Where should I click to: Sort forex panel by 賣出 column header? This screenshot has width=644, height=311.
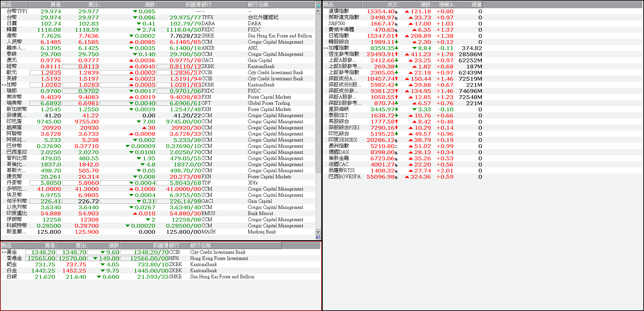(81, 4)
